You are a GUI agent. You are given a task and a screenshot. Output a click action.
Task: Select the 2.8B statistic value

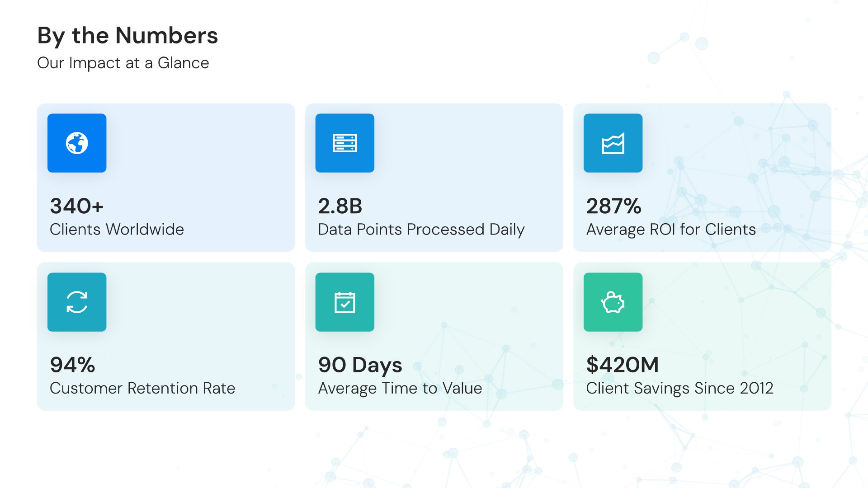[x=340, y=206]
